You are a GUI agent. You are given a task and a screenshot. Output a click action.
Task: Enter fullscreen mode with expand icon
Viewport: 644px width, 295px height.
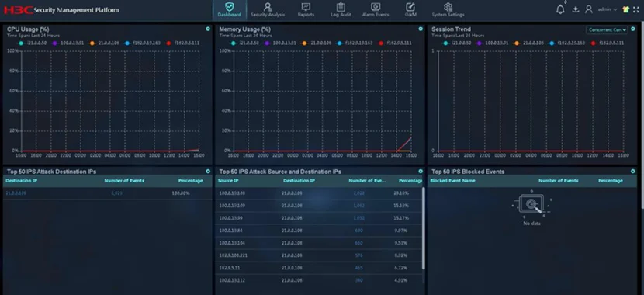636,9
